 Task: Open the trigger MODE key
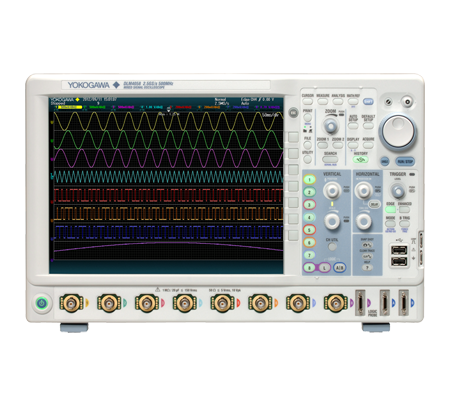[x=390, y=224]
